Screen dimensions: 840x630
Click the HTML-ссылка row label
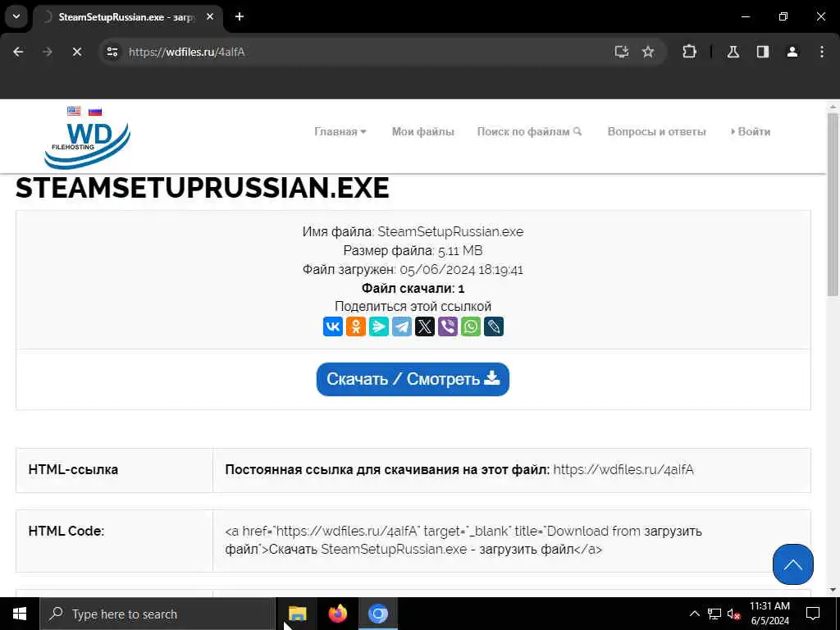pyautogui.click(x=73, y=470)
